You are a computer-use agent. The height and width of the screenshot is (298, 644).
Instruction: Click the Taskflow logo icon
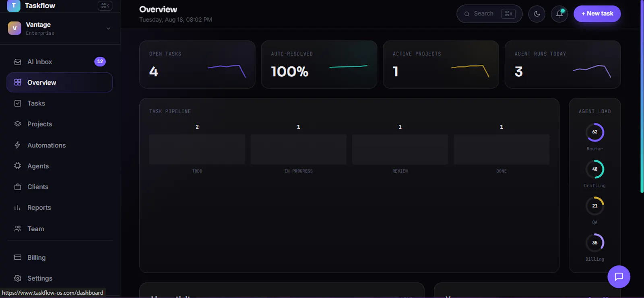coord(14,6)
